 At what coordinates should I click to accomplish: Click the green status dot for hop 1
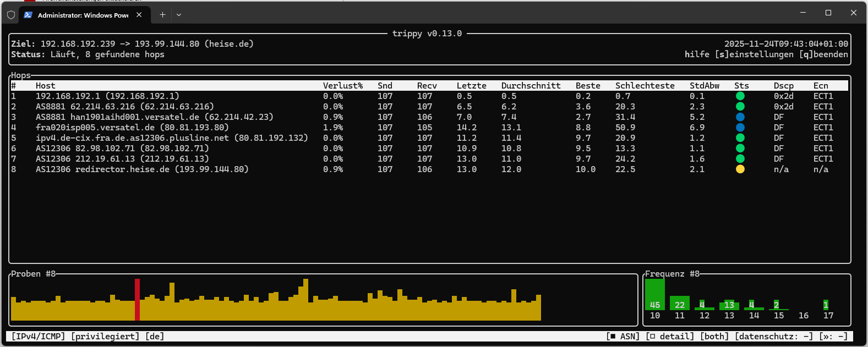(740, 96)
